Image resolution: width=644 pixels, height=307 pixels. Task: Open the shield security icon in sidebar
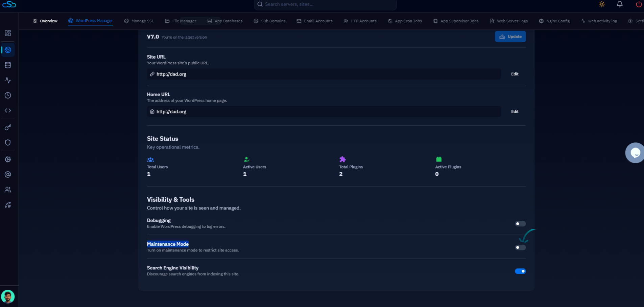tap(8, 142)
